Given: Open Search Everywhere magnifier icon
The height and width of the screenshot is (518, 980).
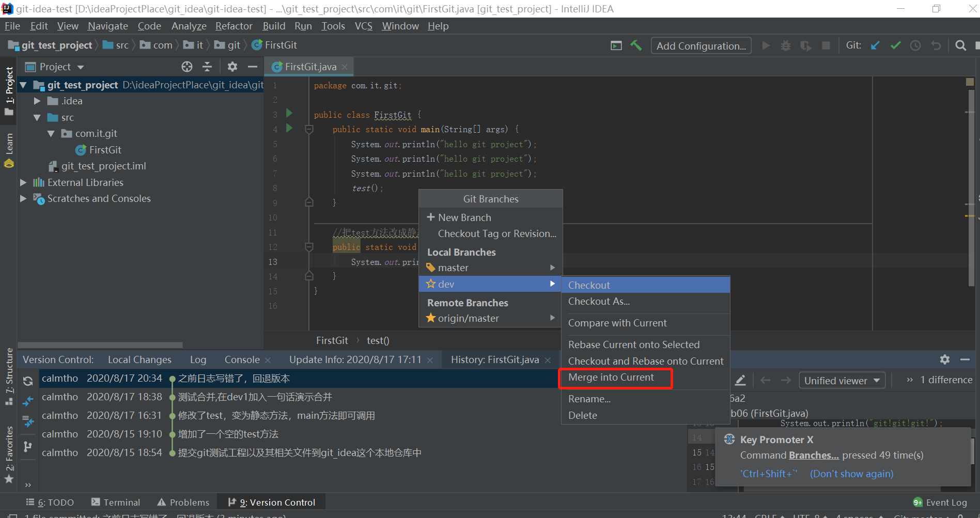Looking at the screenshot, I should tap(960, 45).
